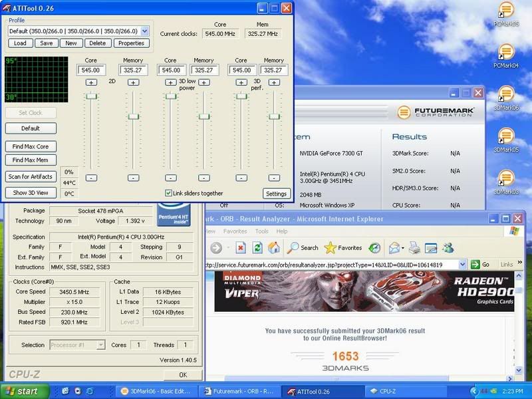The image size is (532, 399).
Task: Increase 2D Core clock with plus button
Action: pos(91,82)
